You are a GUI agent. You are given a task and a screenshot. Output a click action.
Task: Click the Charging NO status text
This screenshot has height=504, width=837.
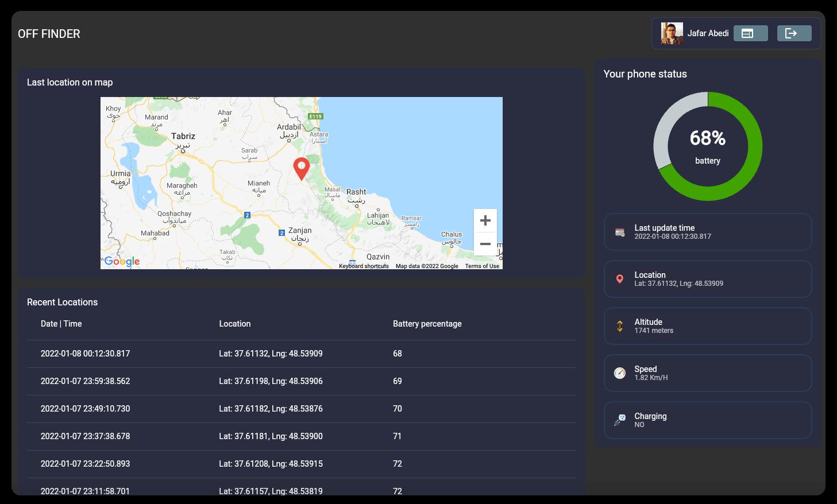pyautogui.click(x=639, y=425)
